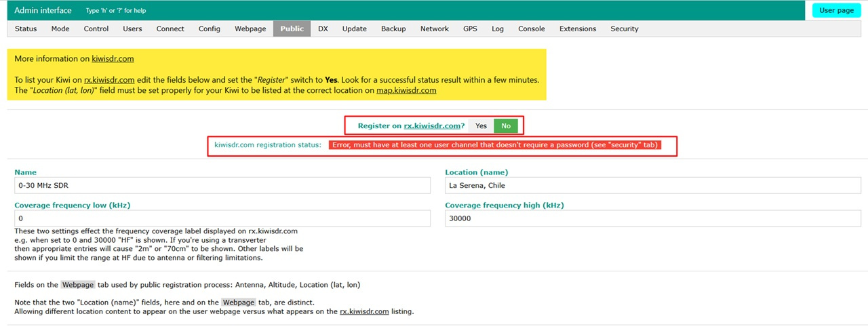Open the Backup tab

click(x=393, y=28)
